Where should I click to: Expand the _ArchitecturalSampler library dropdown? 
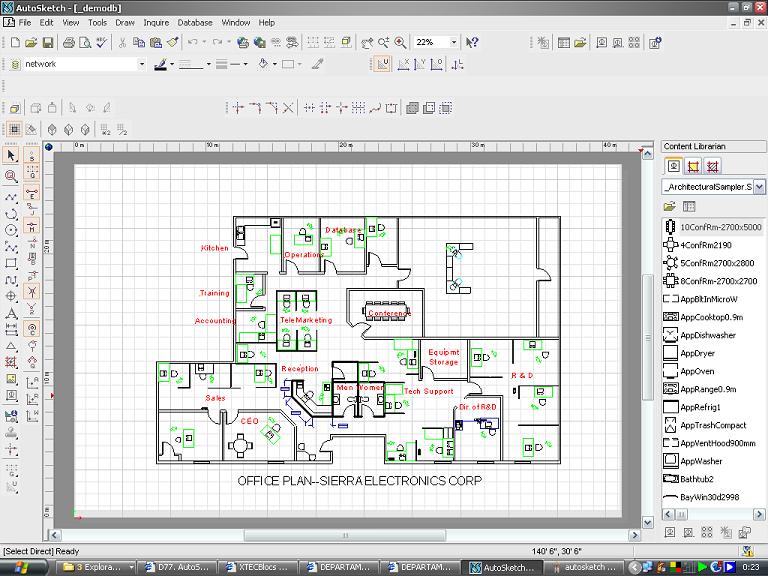click(x=760, y=187)
